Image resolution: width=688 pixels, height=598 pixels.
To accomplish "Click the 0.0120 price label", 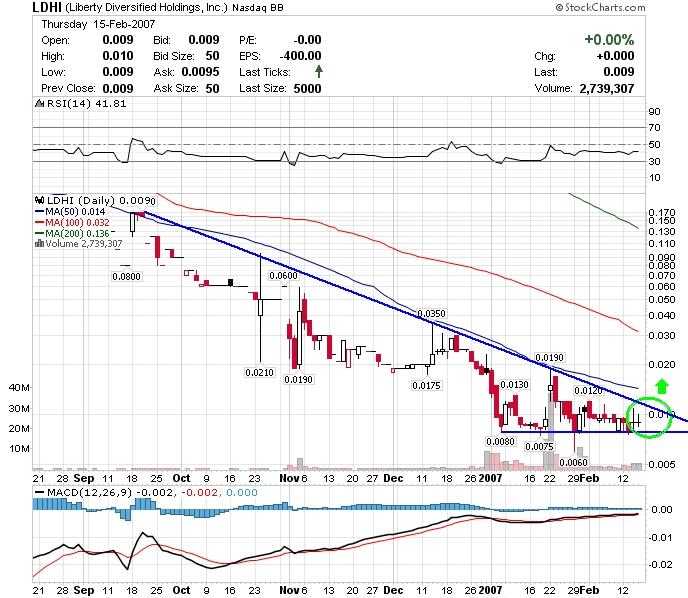I will click(x=588, y=390).
